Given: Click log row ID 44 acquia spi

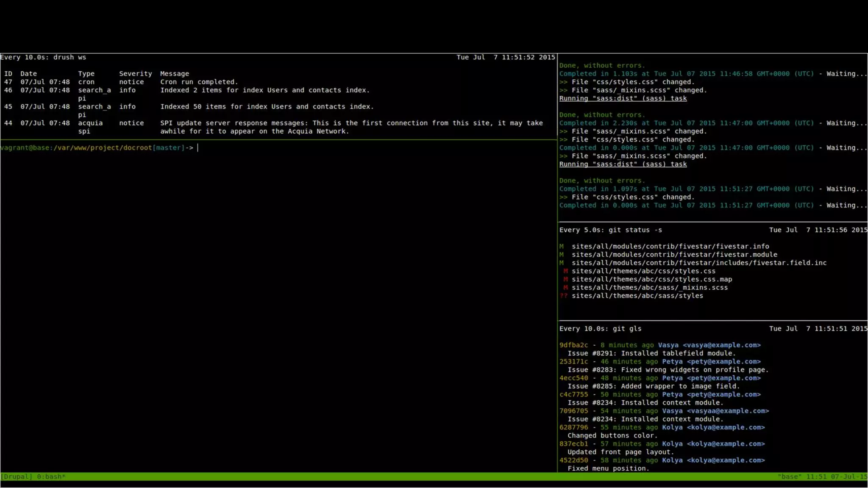Looking at the screenshot, I should click(8, 123).
